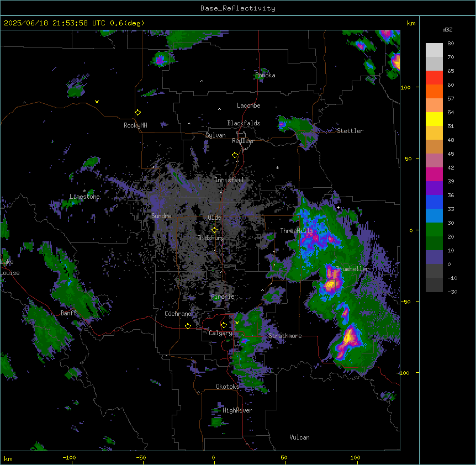This screenshot has height=465, width=476.
Task: Select the dBZ legend heading
Action: click(x=447, y=30)
